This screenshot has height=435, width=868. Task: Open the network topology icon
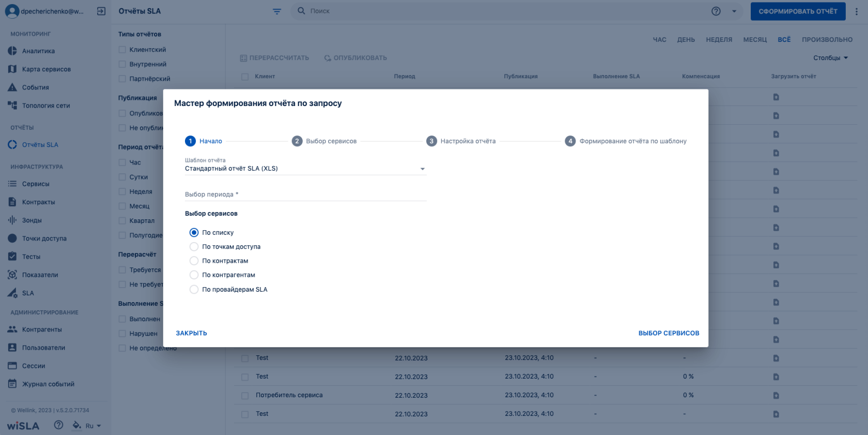coord(12,106)
